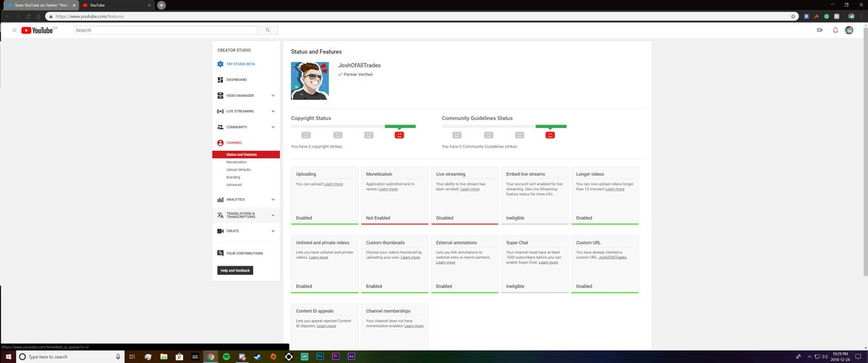Image resolution: width=868 pixels, height=363 pixels.
Task: Click the red smiley Copyright Status indicator
Action: pos(399,134)
